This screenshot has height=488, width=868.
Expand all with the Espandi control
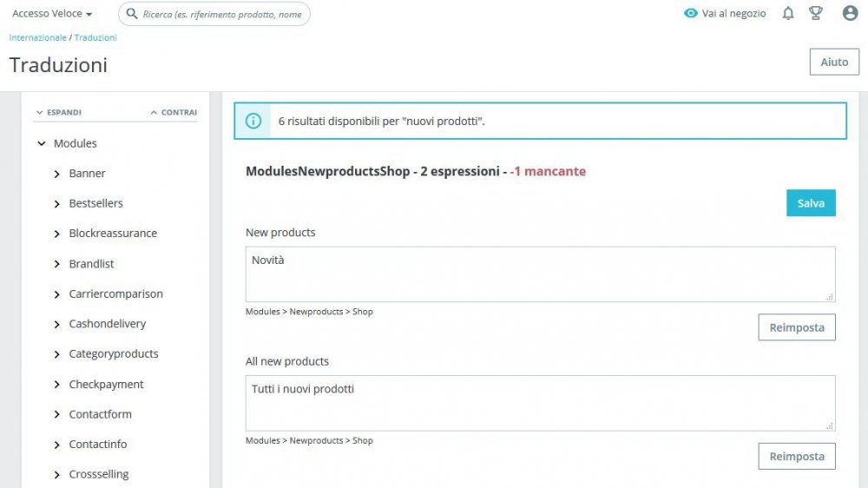click(x=58, y=112)
